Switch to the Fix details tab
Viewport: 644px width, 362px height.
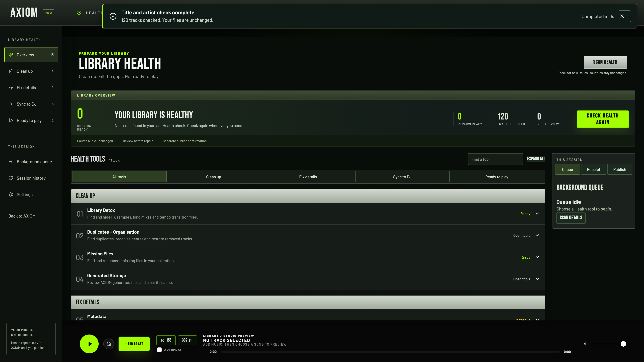pos(308,177)
